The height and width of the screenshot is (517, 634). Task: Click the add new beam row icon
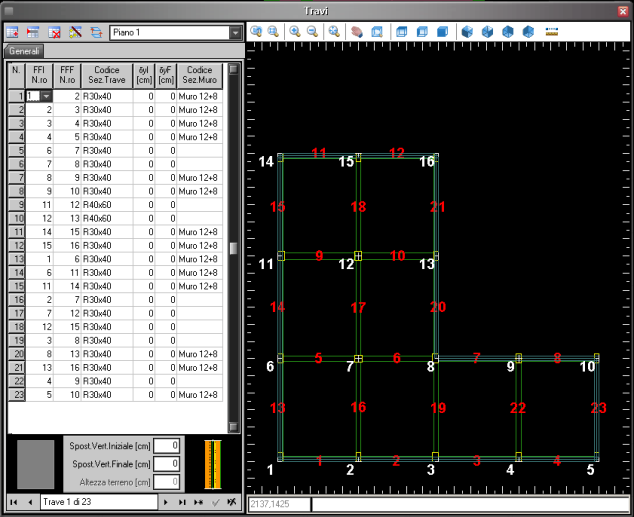14,33
